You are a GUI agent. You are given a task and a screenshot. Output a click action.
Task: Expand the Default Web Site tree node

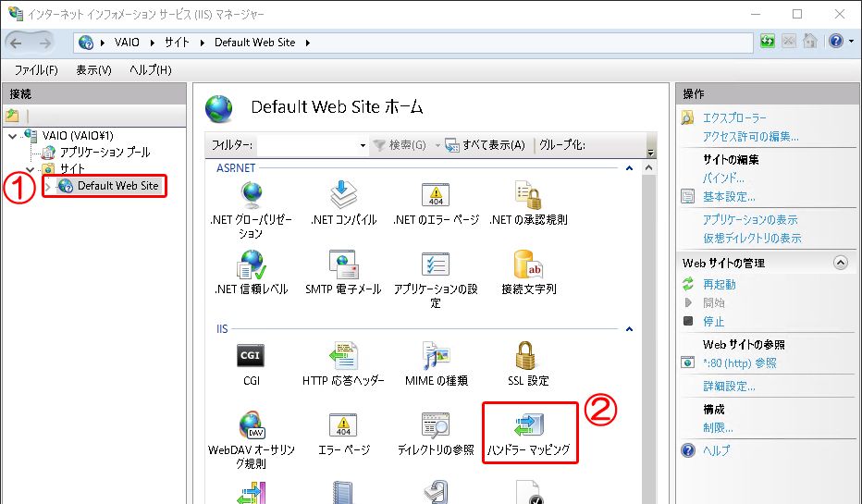coord(47,187)
